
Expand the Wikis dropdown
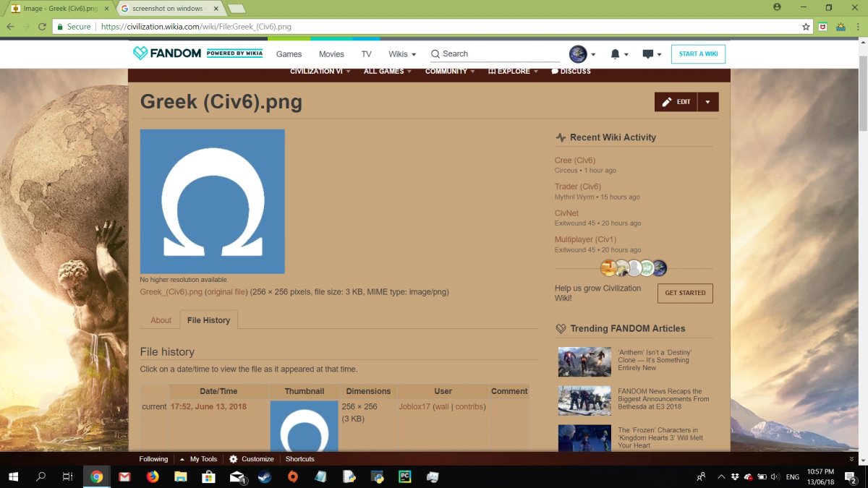(402, 54)
